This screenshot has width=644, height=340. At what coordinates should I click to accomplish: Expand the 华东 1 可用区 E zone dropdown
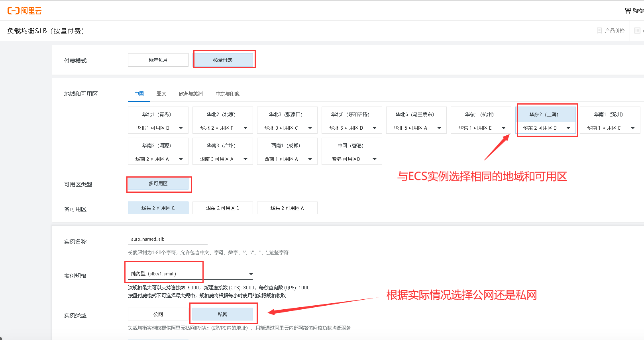[481, 128]
